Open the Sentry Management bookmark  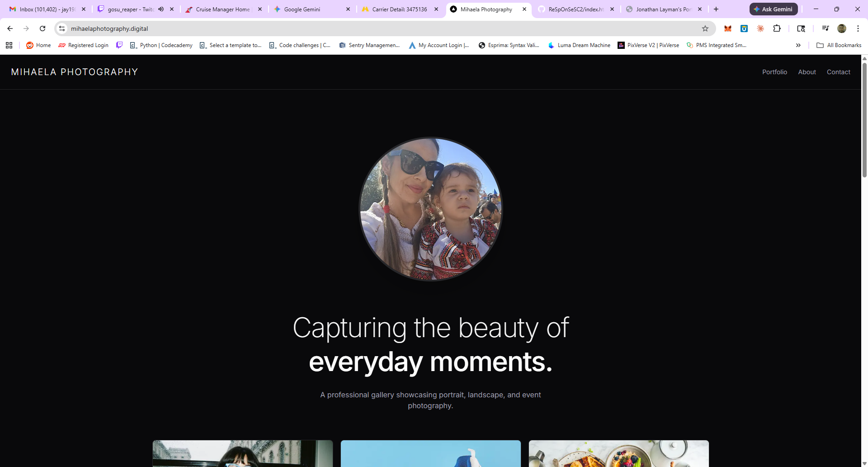(369, 45)
